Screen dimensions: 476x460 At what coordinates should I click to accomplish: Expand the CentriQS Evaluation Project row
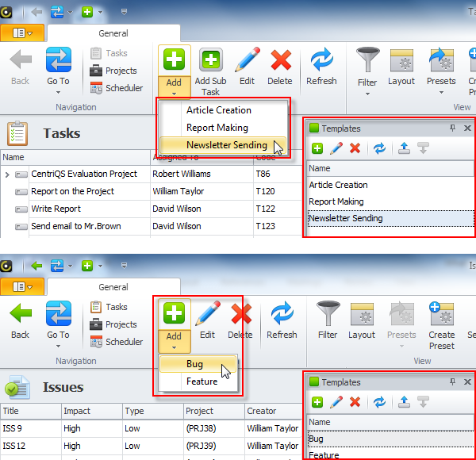[x=8, y=174]
